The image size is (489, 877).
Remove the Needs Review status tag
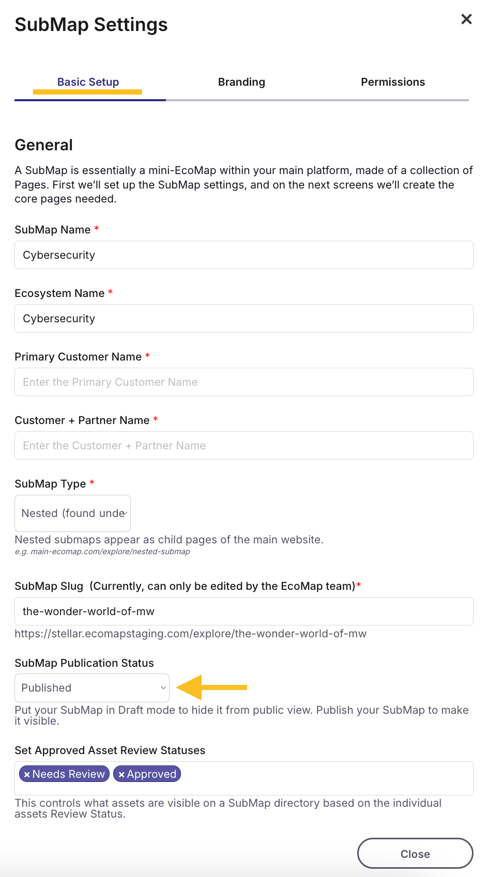(x=27, y=775)
